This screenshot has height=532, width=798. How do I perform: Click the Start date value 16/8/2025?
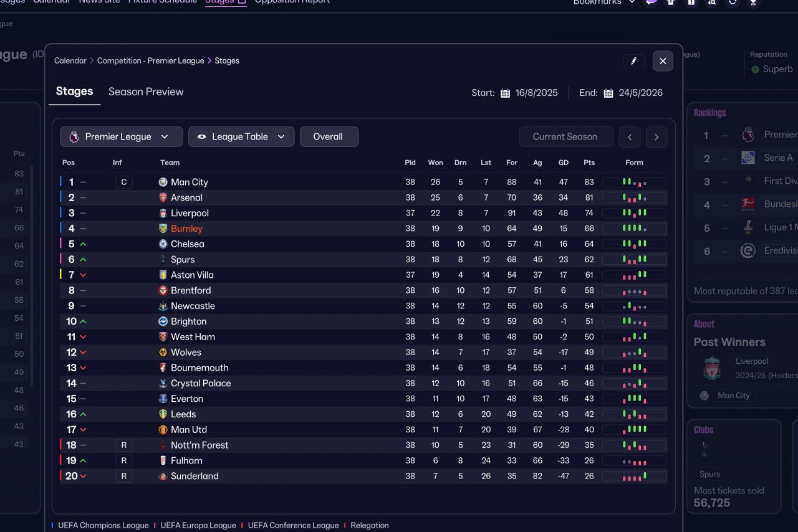pos(537,93)
